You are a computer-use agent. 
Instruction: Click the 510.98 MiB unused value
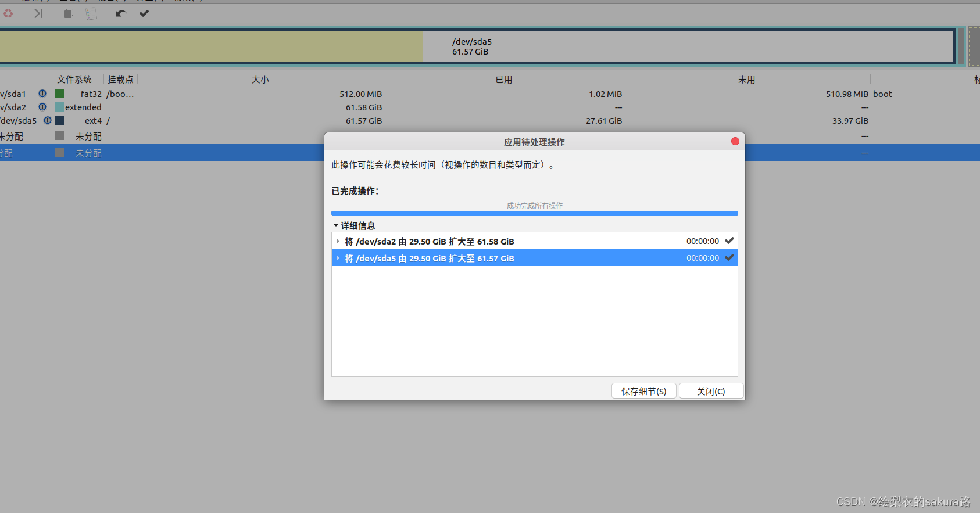(847, 94)
